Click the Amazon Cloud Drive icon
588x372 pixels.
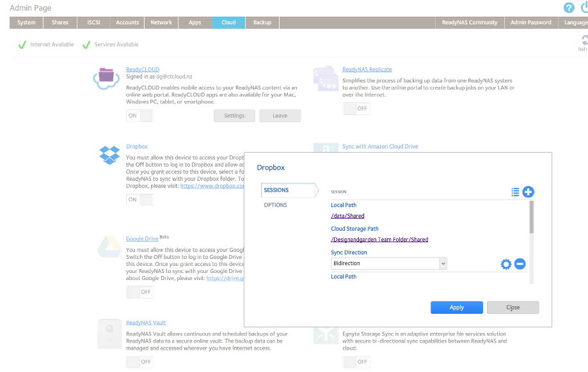(326, 148)
